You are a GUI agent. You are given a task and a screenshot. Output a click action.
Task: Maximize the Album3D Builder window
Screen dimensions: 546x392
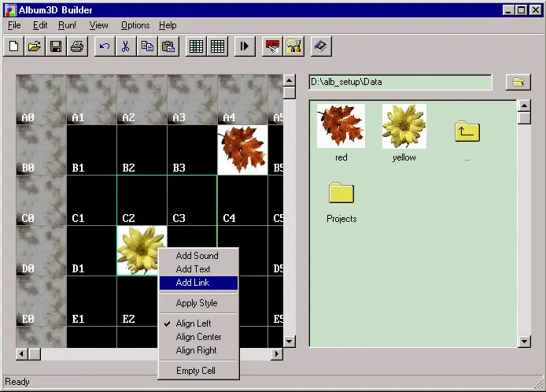click(522, 10)
